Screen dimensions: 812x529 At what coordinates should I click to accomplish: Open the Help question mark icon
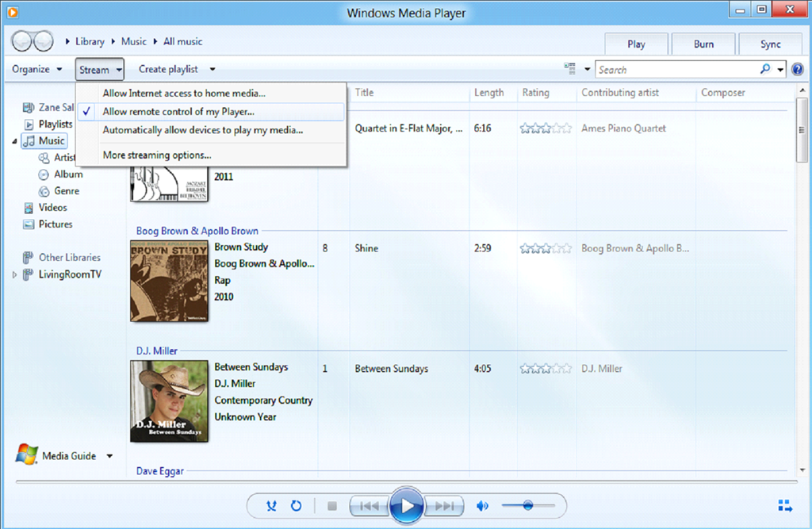798,69
